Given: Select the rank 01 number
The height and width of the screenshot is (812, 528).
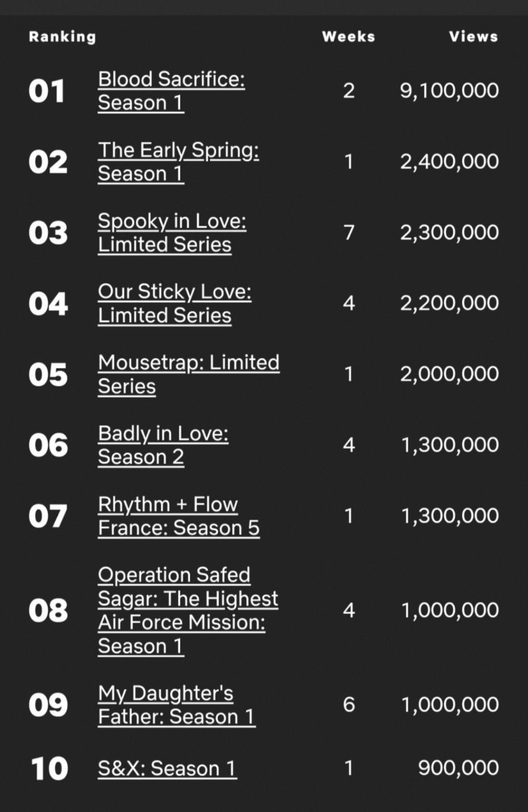Looking at the screenshot, I should [x=47, y=91].
